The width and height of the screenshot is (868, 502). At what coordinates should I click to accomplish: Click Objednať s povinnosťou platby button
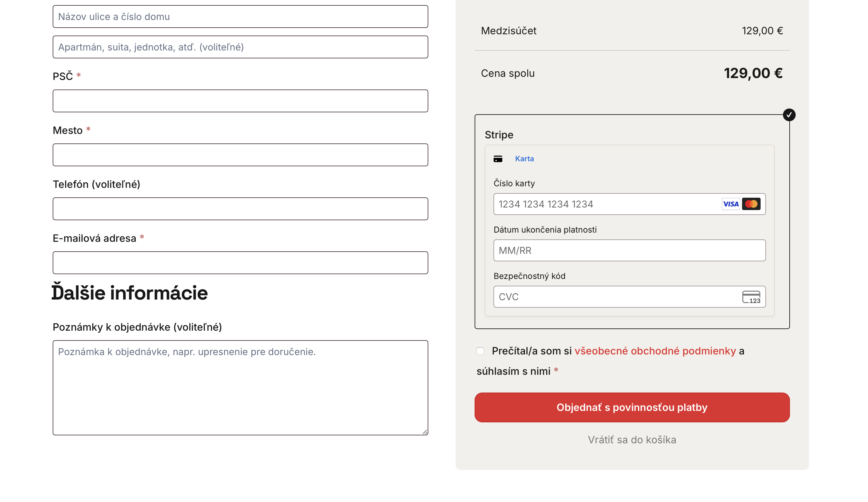[632, 407]
